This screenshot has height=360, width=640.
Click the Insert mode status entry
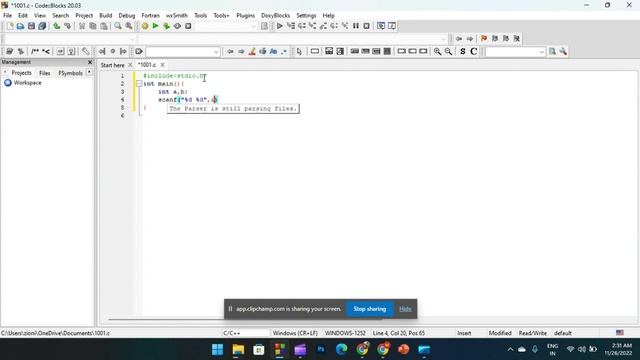coord(464,333)
